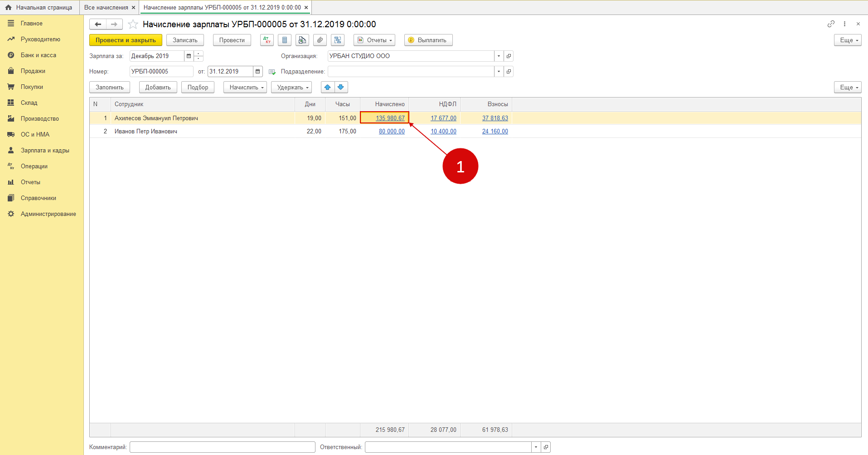Open the Начислить dropdown menu
Viewport: 868px width, 455px height.
pyautogui.click(x=245, y=87)
